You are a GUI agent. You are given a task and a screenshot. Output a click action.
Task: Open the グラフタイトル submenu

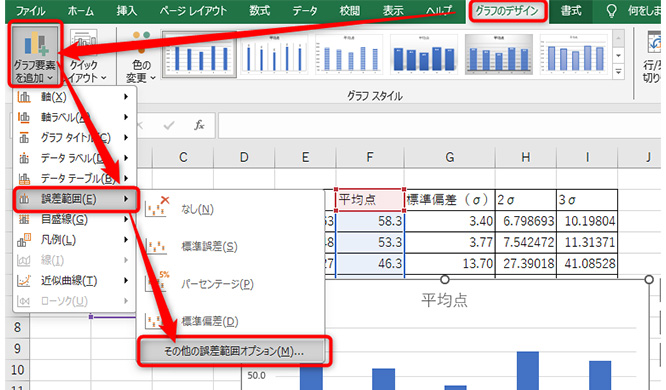(x=73, y=138)
